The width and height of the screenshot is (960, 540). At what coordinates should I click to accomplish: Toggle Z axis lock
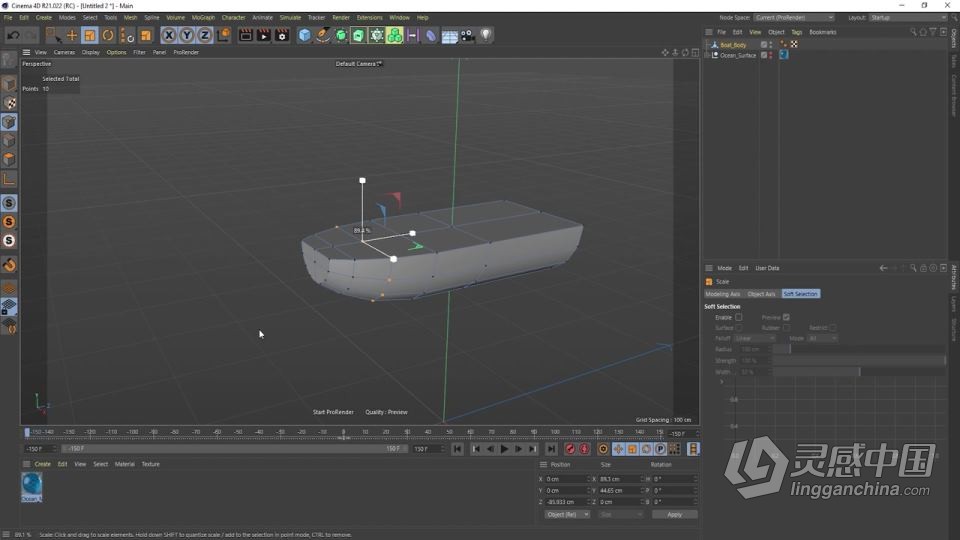[204, 36]
